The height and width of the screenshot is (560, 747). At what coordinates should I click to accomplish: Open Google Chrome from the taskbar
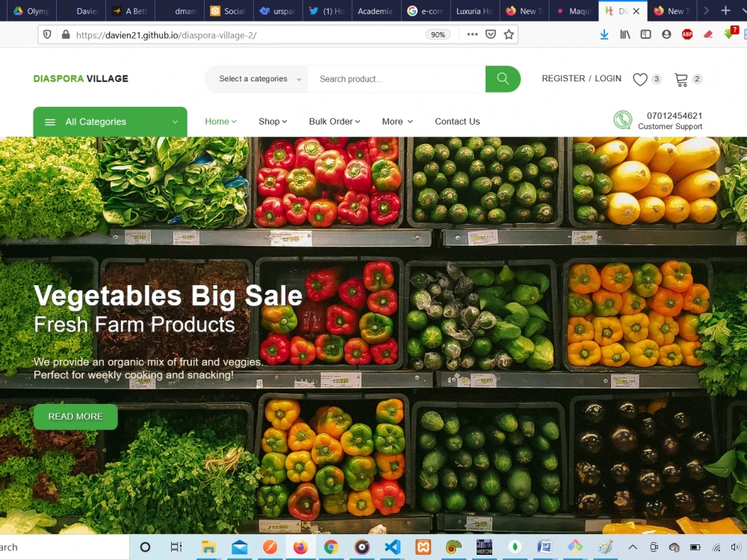(x=331, y=547)
